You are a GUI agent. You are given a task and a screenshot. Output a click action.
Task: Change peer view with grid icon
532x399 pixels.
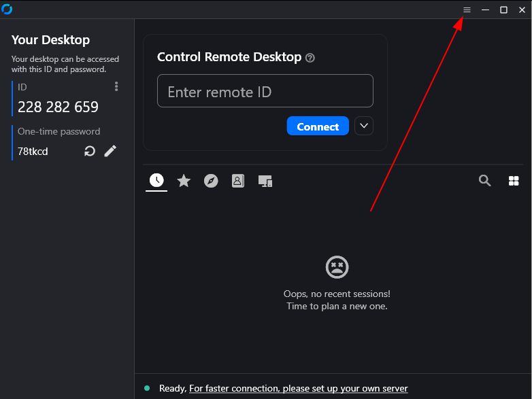click(514, 181)
